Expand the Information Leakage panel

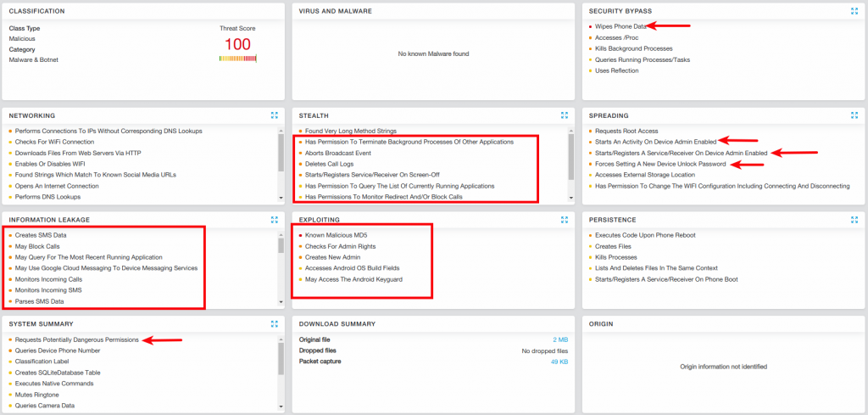coord(274,219)
